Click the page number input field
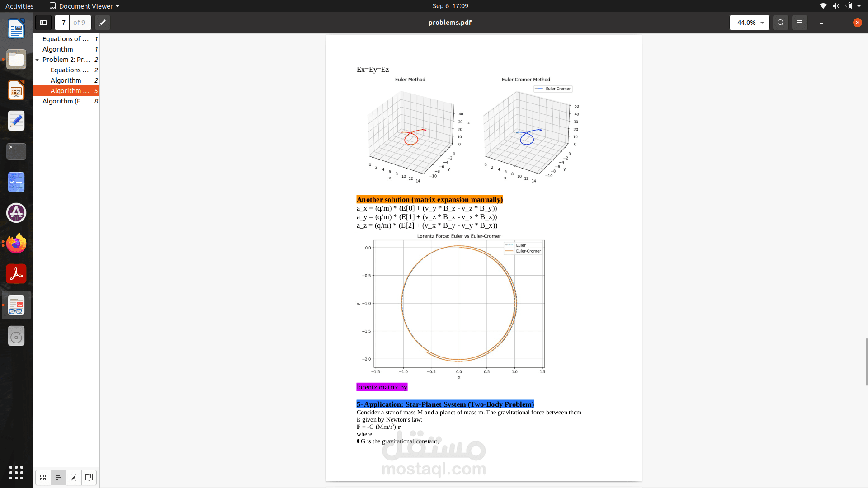Viewport: 868px width, 488px height. tap(63, 23)
